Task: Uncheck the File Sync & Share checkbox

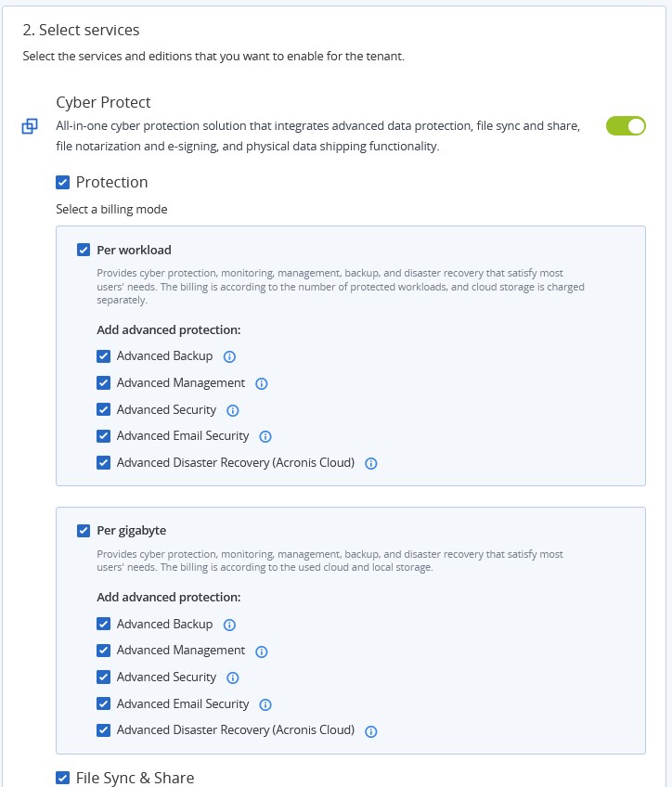Action: (x=63, y=778)
